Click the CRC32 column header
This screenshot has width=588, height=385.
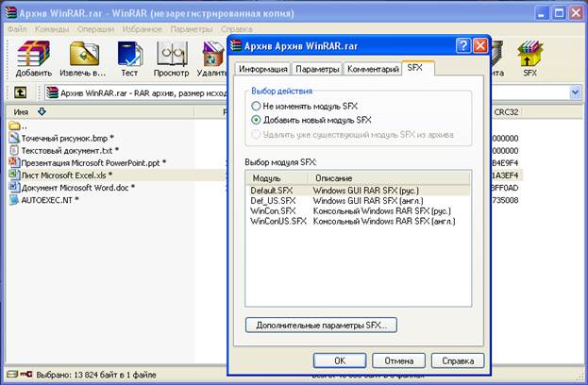coord(506,111)
